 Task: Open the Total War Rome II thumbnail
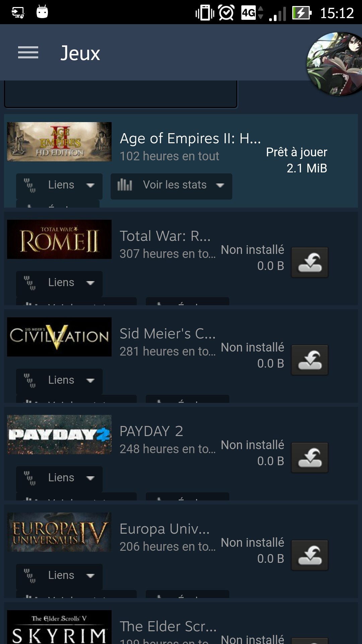59,239
